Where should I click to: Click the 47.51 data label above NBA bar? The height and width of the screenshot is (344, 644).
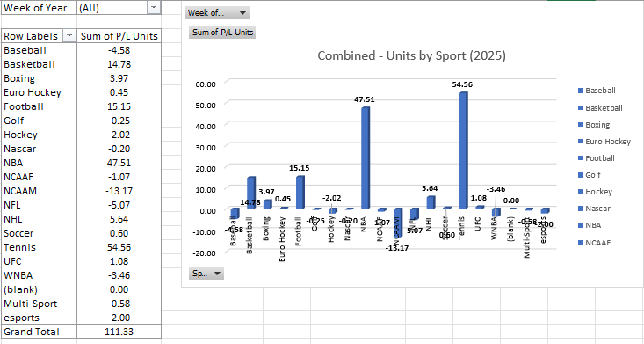(x=365, y=99)
